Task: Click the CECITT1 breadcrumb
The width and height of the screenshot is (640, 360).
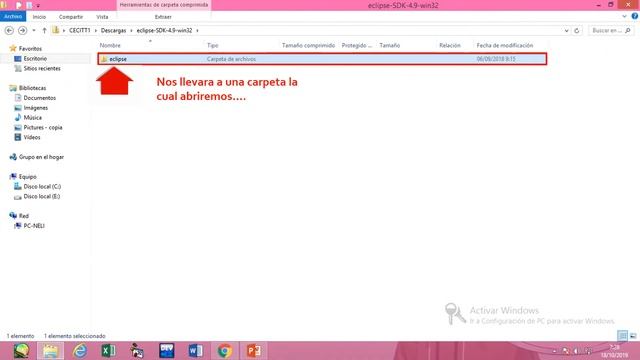Action: coord(80,31)
